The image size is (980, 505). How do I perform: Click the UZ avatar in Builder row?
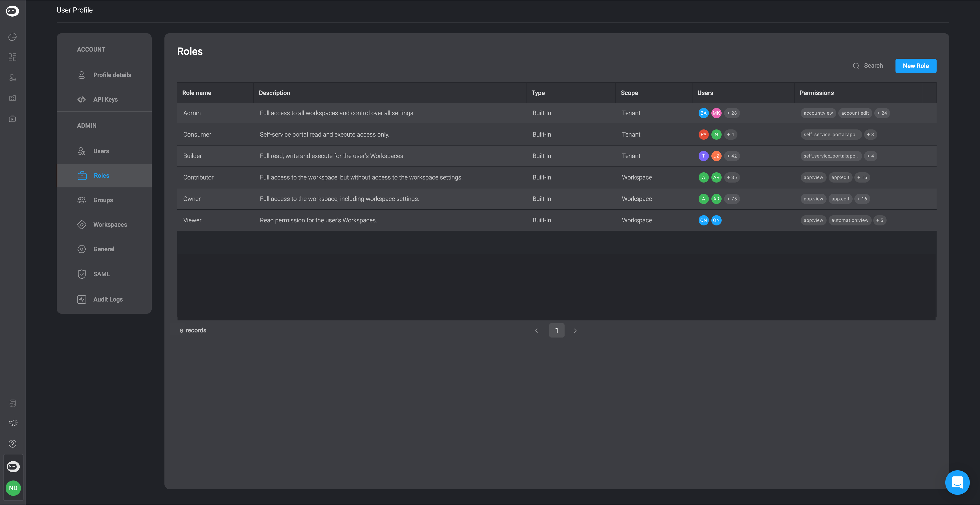[716, 156]
